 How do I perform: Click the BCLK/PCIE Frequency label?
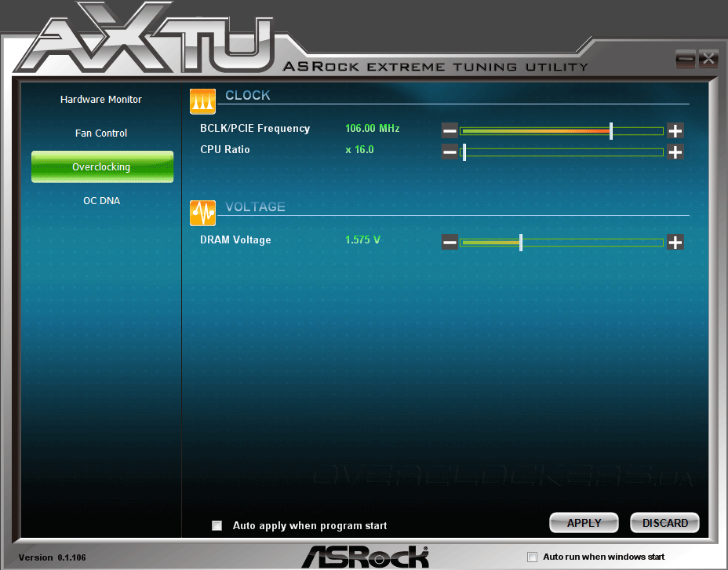click(x=255, y=128)
